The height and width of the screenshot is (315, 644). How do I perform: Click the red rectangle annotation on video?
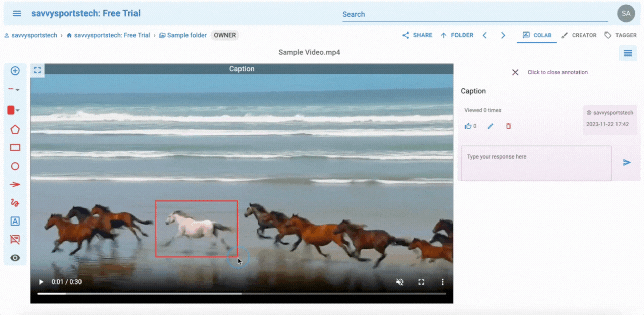tap(197, 229)
